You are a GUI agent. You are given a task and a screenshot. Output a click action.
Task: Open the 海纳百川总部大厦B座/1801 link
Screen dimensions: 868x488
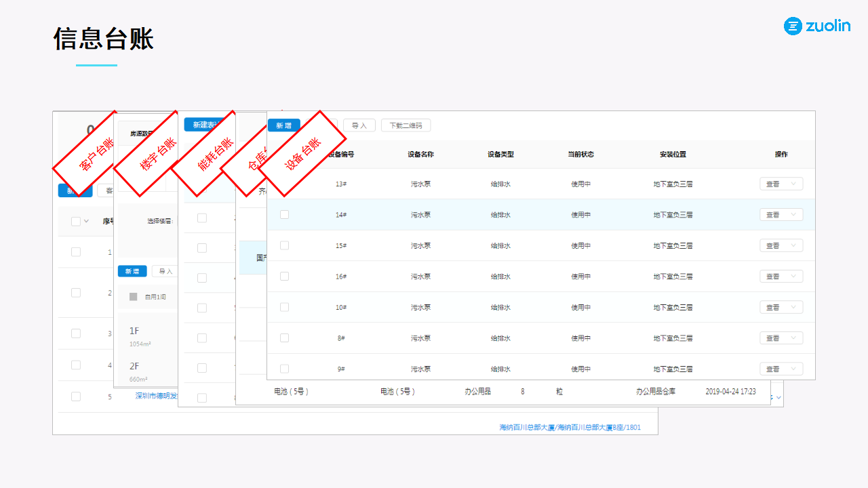point(570,428)
